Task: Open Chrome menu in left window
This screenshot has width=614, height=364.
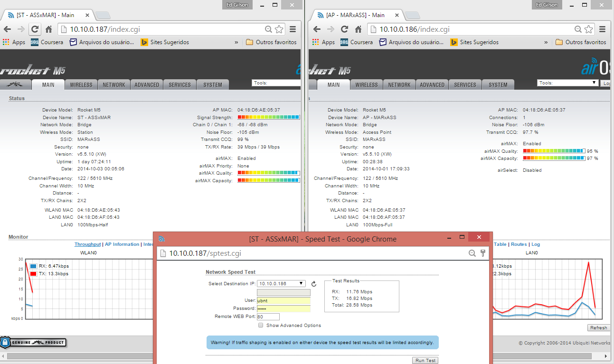Action: pyautogui.click(x=293, y=29)
